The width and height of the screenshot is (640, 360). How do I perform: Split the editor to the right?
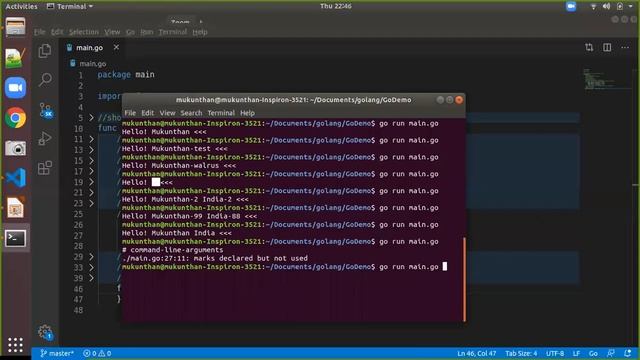click(607, 47)
